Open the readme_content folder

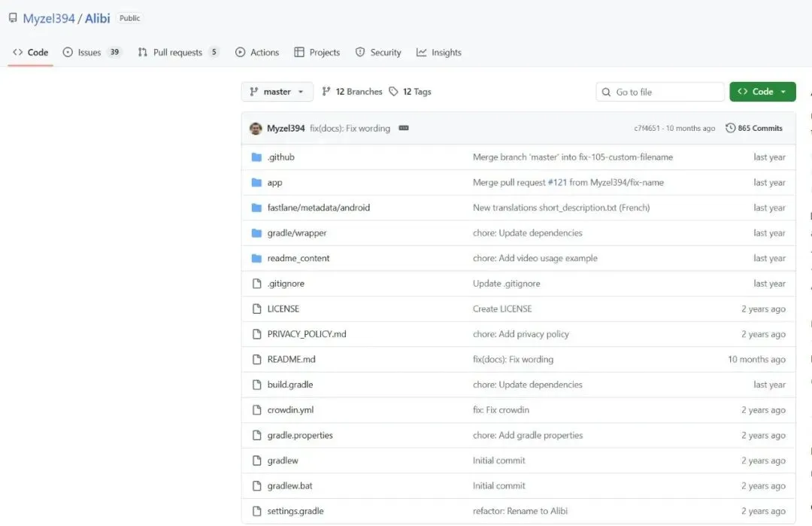pos(298,258)
